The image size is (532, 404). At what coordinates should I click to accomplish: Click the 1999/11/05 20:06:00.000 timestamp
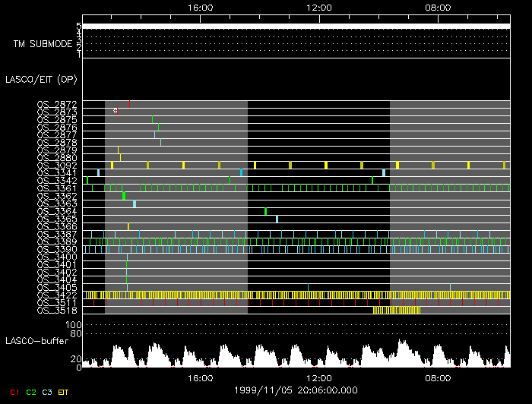296,390
